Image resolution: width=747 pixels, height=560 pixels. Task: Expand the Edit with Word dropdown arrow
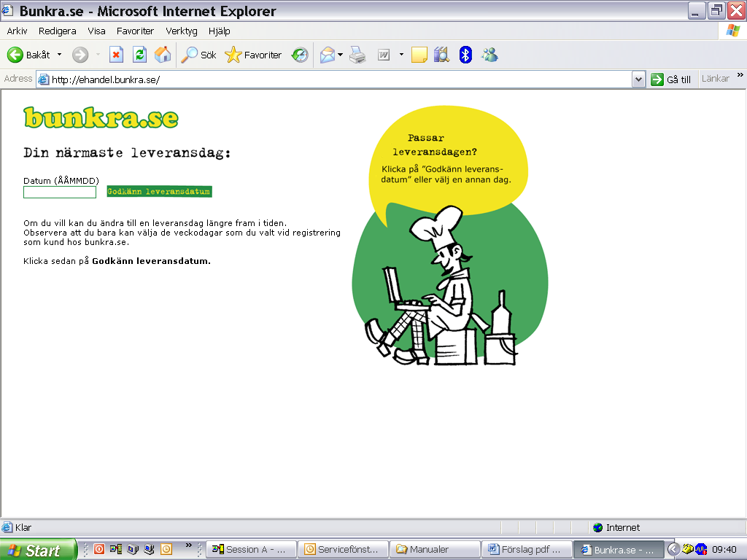point(401,55)
